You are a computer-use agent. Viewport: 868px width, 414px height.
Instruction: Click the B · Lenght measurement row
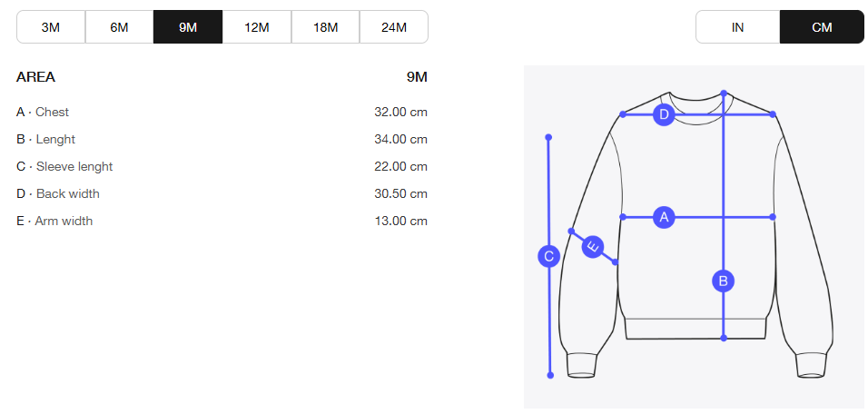tap(222, 140)
